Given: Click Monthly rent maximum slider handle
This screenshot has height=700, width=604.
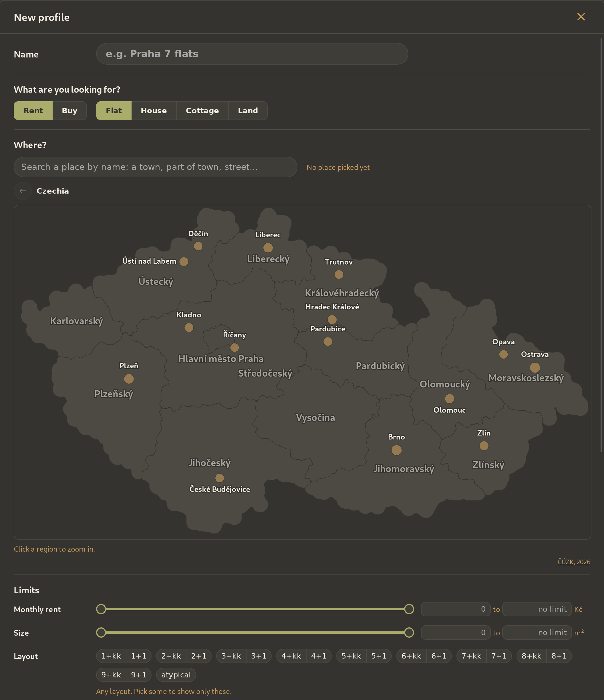Looking at the screenshot, I should tap(409, 609).
